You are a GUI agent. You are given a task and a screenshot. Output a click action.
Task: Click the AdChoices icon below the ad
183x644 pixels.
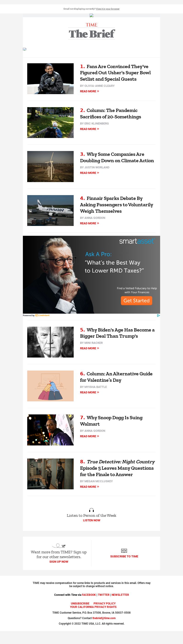point(159,315)
